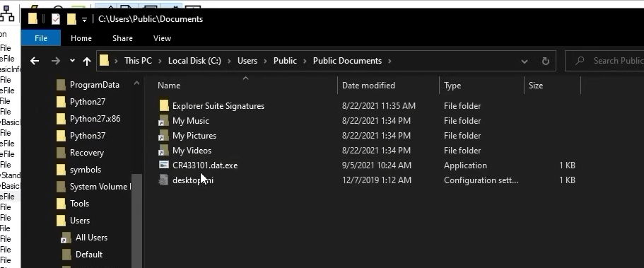Select Python37 in the navigation tree
Screen dimensions: 644x268
(x=88, y=136)
